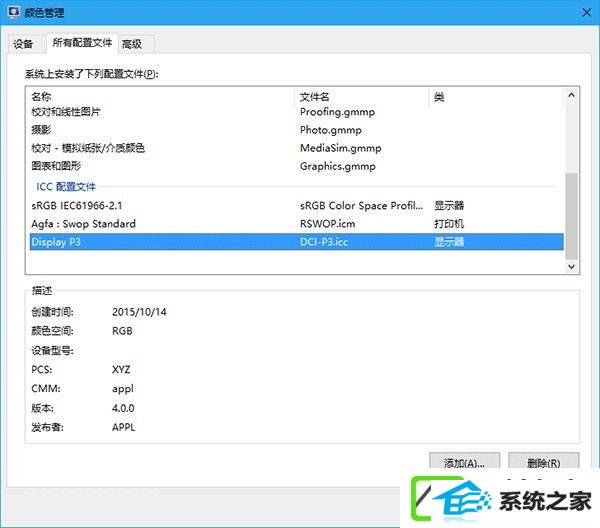Click file name RSWOP.icm
The height and width of the screenshot is (528, 600).
(328, 224)
